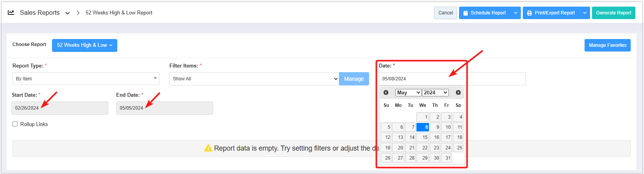This screenshot has width=644, height=174.
Task: Click the Print/Export printer icon
Action: click(529, 13)
